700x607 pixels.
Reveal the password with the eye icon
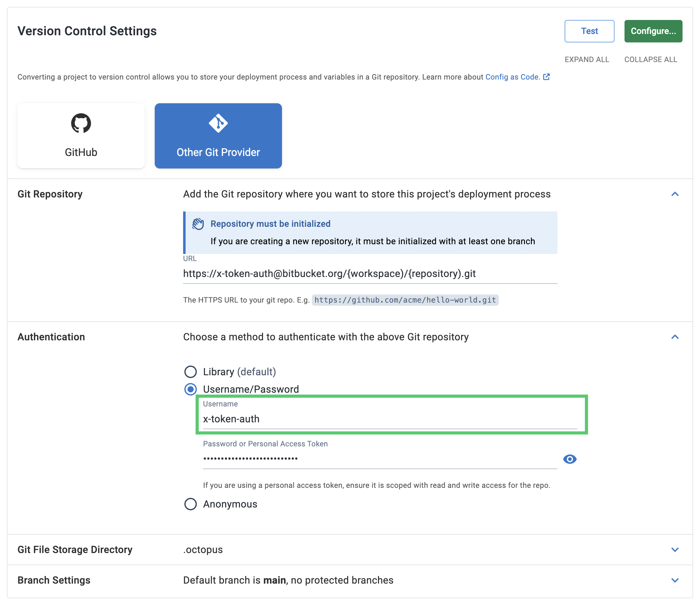(570, 459)
